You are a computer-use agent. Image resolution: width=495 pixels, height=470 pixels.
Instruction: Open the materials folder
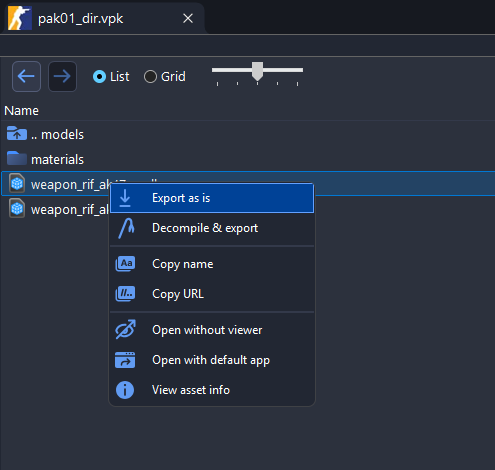(248, 159)
